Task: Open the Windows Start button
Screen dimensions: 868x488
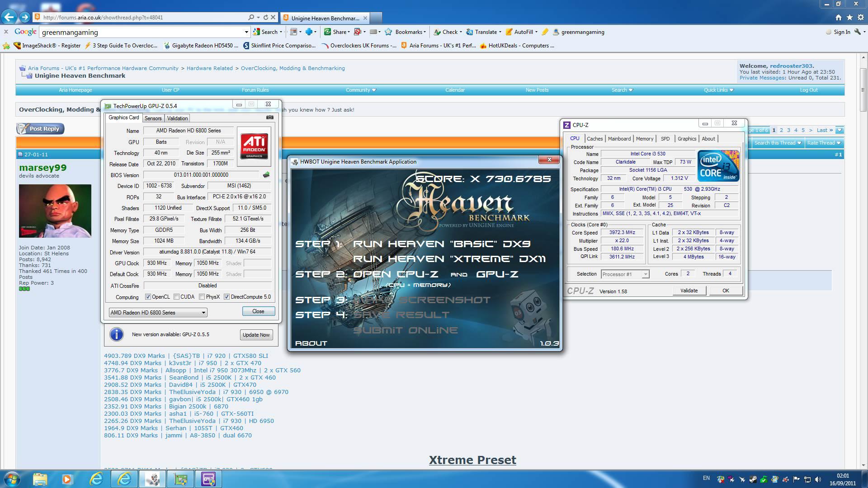Action: [12, 479]
